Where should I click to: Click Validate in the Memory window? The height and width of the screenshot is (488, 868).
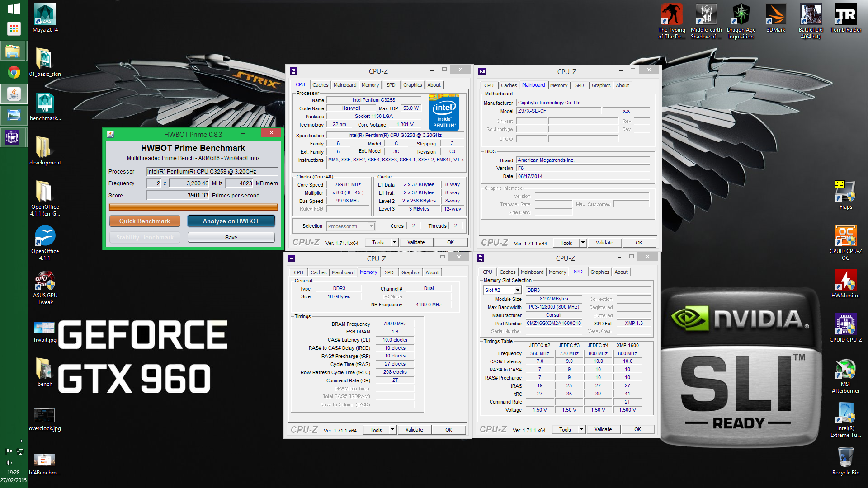(x=414, y=430)
